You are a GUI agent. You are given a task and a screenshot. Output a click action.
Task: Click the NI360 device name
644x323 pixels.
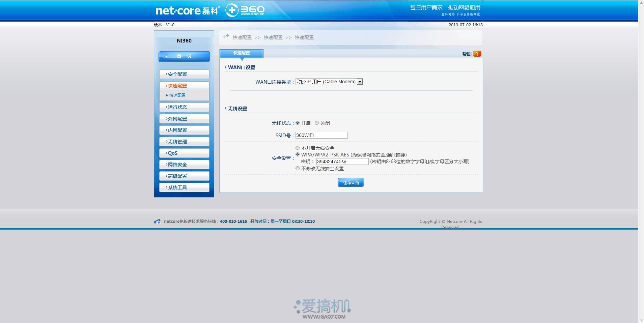coord(184,41)
